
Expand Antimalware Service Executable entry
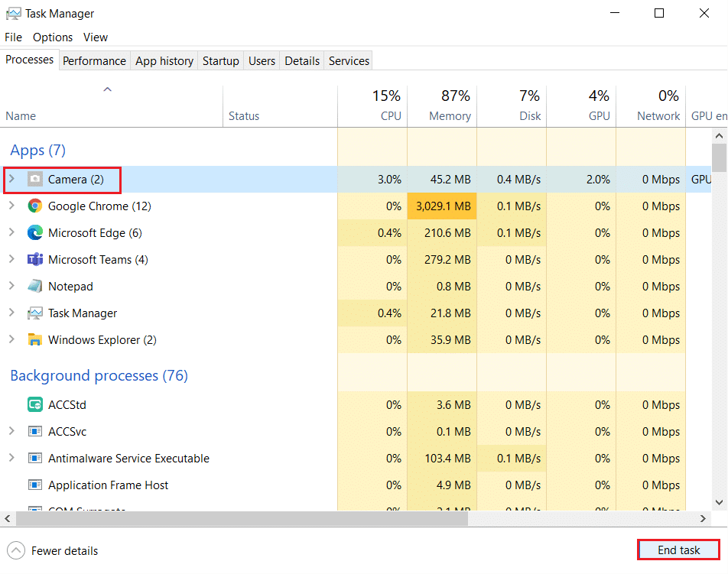[11, 458]
